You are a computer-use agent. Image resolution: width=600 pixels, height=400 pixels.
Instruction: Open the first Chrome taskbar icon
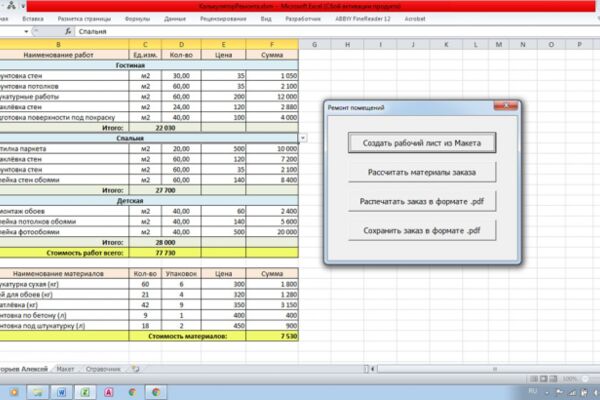[132, 392]
